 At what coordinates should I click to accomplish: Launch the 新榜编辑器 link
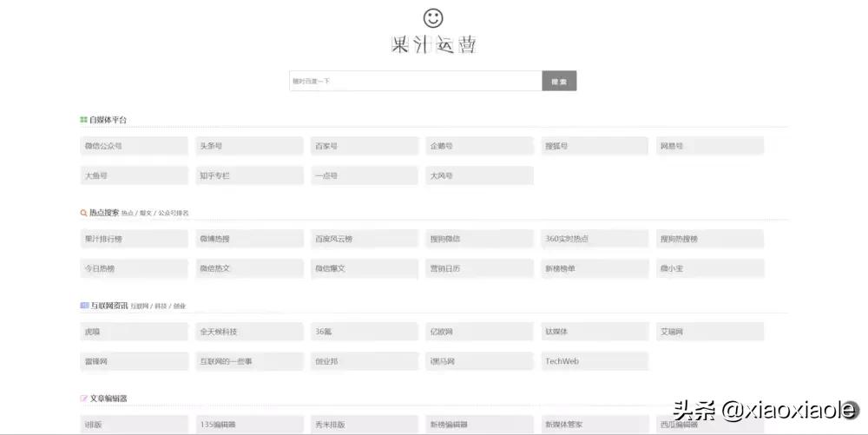click(479, 425)
